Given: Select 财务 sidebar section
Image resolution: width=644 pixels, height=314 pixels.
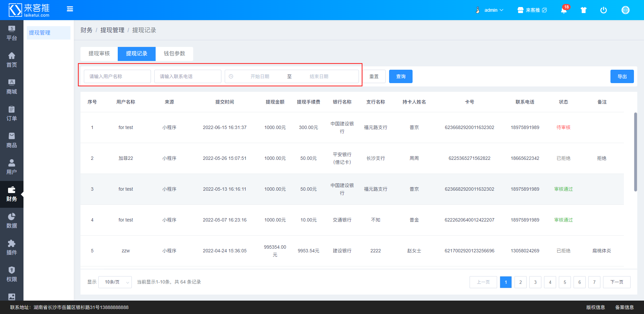Looking at the screenshot, I should 12,194.
